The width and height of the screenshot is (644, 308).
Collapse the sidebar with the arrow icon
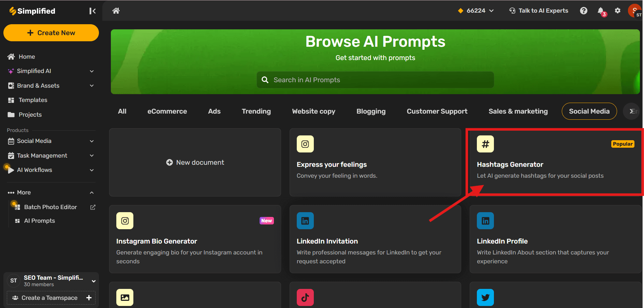pos(92,11)
